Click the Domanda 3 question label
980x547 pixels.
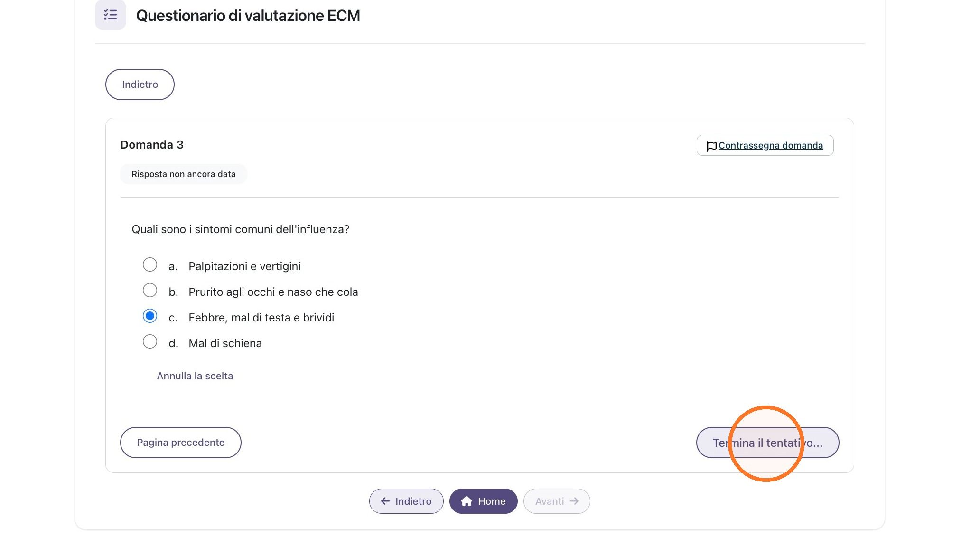pyautogui.click(x=152, y=145)
